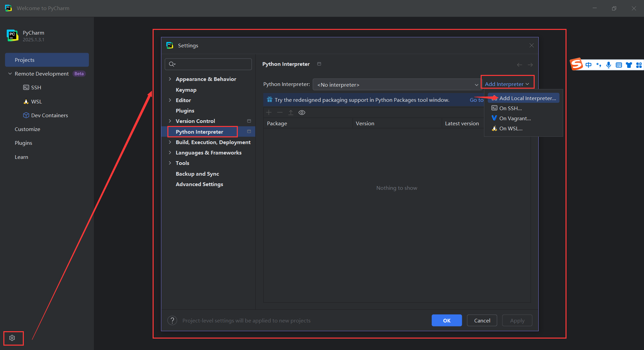Viewport: 644px width, 350px height.
Task: Click the uninstall package minus icon
Action: pyautogui.click(x=280, y=113)
